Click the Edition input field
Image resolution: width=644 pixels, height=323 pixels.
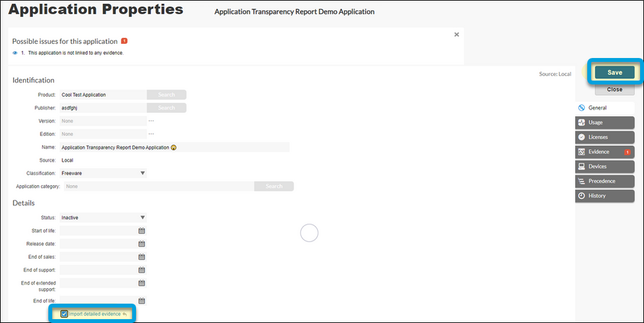click(x=103, y=134)
